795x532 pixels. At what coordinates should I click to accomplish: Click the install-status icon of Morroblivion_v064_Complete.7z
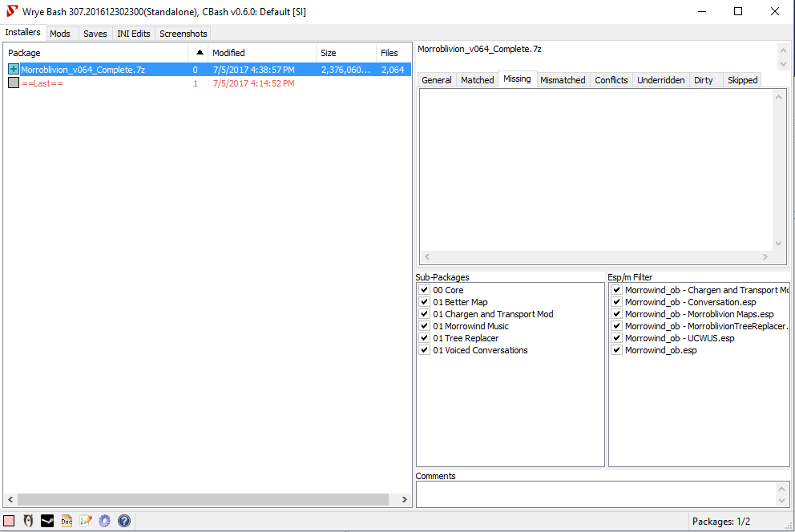[14, 70]
